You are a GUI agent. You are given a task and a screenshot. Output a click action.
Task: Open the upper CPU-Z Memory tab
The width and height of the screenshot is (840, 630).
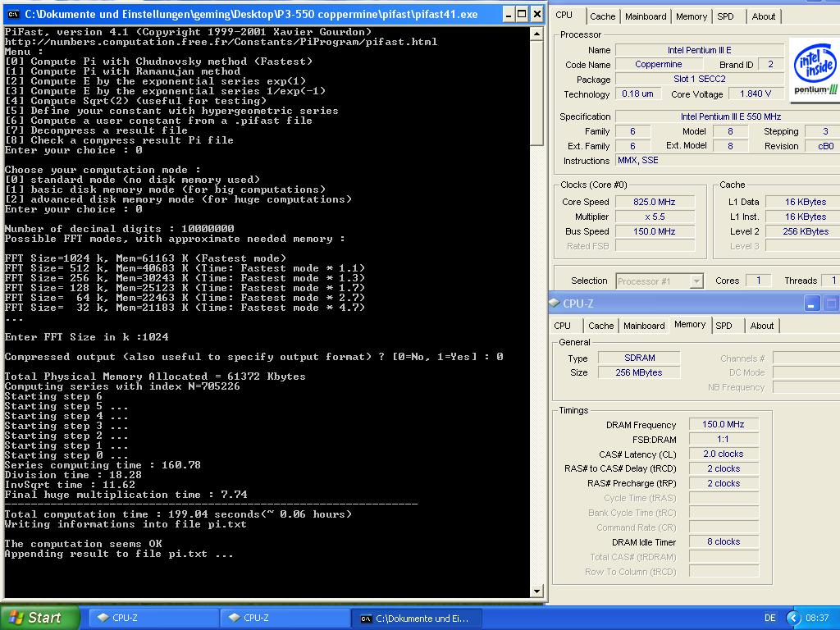(x=691, y=16)
